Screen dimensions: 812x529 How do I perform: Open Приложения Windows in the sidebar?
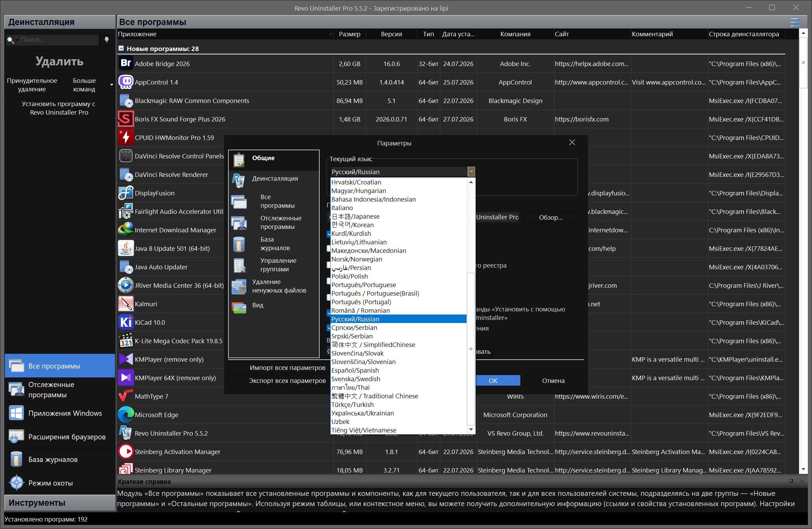pos(60,413)
